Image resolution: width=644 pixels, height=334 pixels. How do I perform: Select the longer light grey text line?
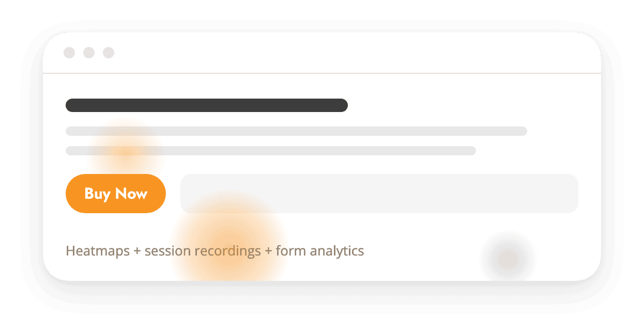[x=296, y=131]
